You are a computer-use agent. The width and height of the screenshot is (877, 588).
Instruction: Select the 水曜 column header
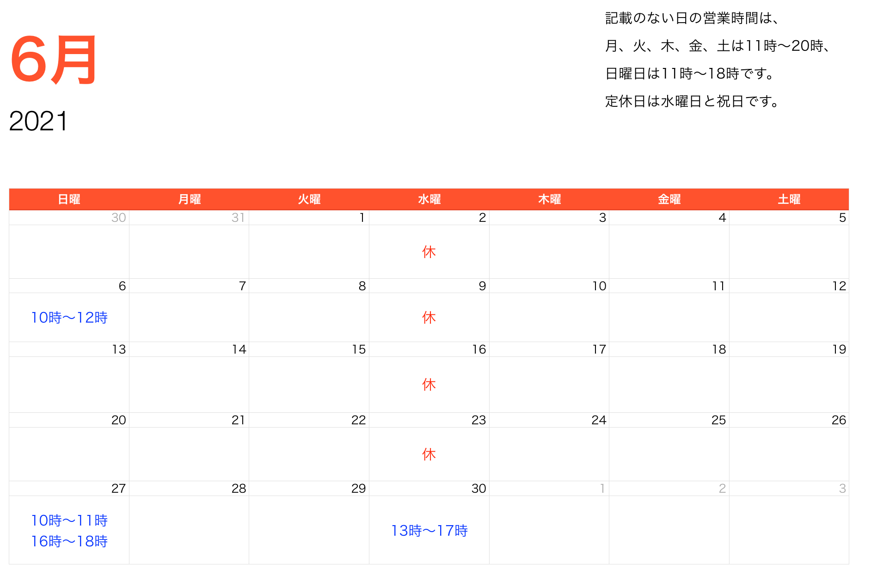(429, 199)
